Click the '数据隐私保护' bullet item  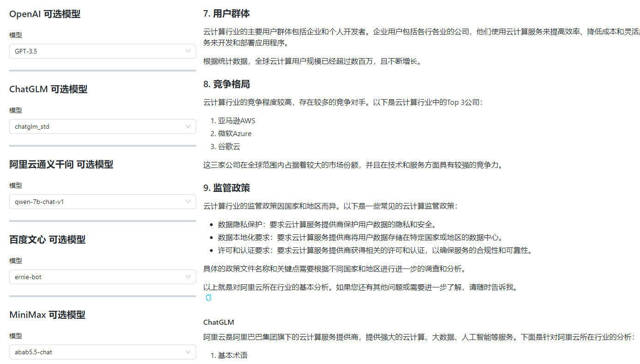pos(327,225)
